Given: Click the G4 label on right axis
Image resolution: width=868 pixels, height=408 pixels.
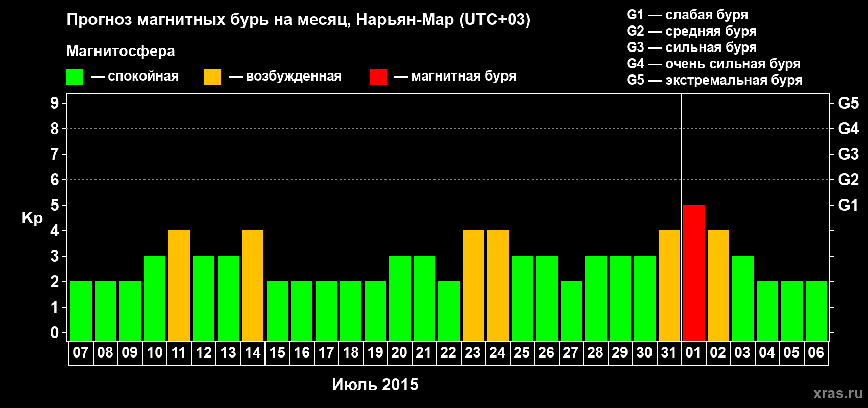Looking at the screenshot, I should coord(849,129).
